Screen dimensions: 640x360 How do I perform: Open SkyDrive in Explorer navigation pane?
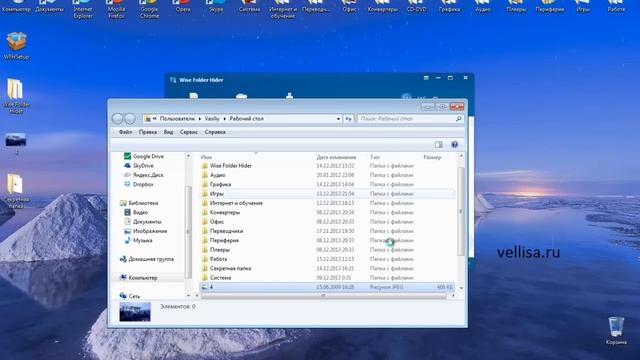[x=139, y=166]
